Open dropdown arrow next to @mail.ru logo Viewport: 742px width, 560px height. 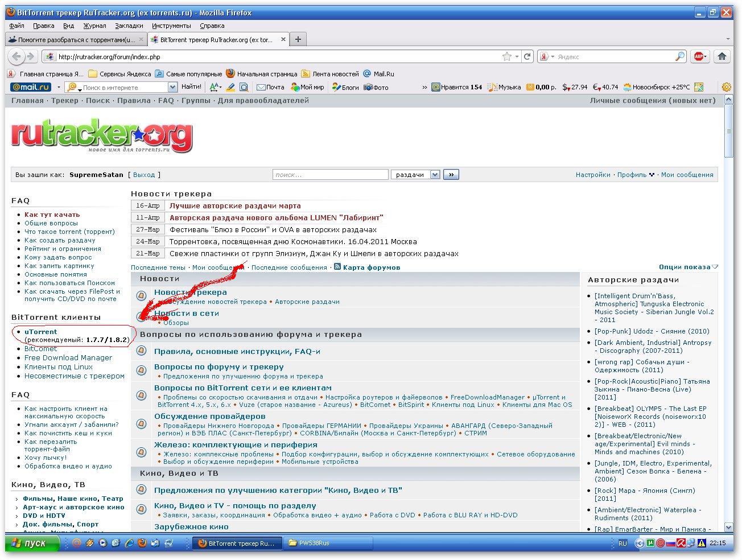[59, 87]
